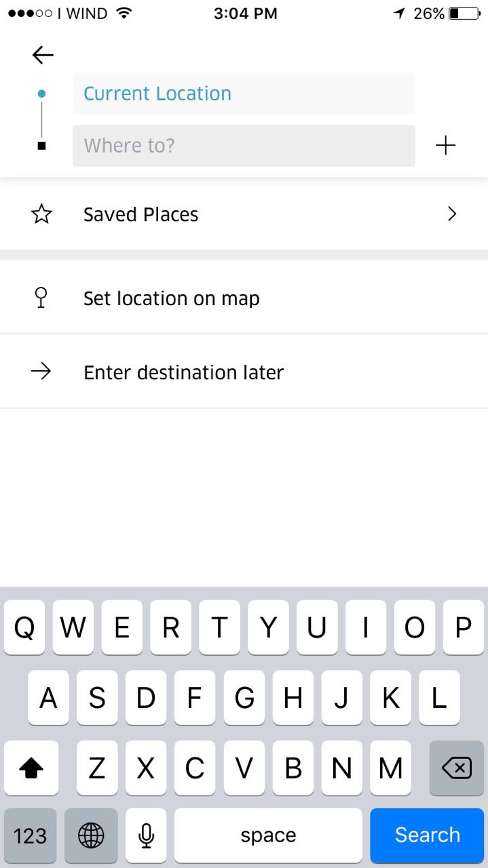Tap the Where to? destination field
The image size is (488, 868).
[244, 146]
